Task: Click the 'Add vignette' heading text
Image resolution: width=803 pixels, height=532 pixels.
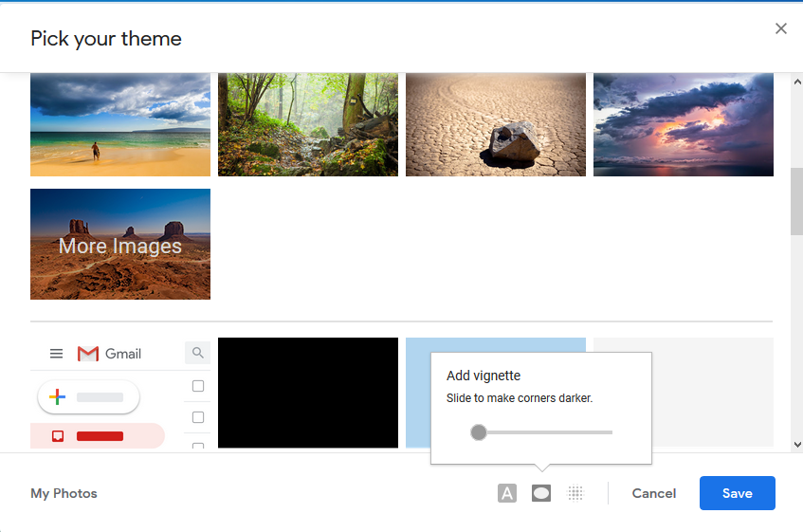Action: pos(484,376)
